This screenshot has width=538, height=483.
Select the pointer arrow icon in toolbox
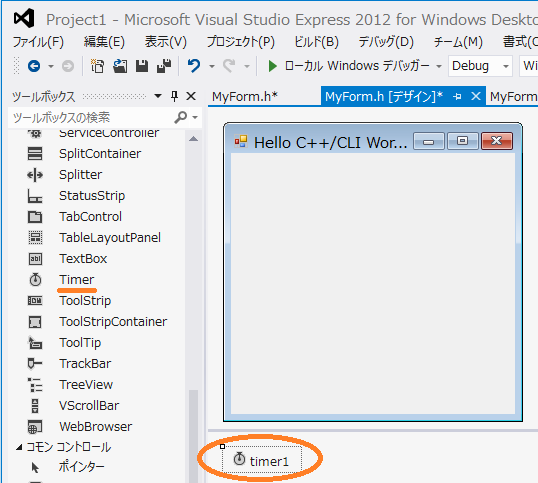[35, 467]
